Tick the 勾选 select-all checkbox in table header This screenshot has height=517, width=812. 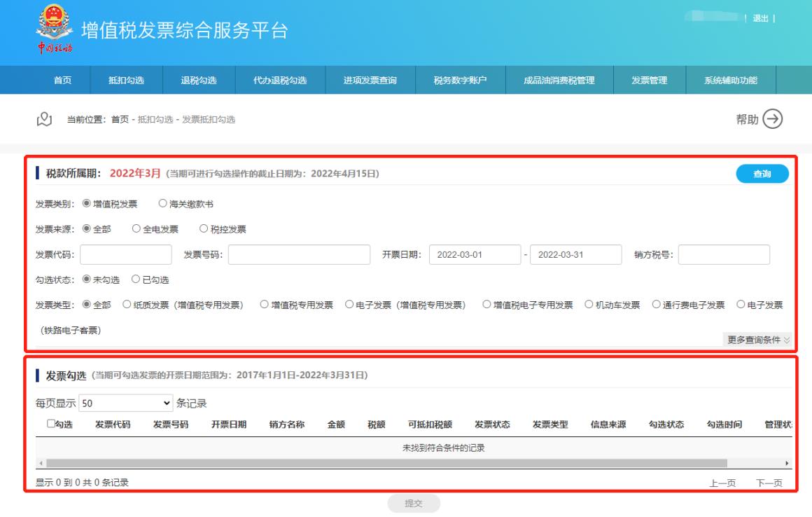51,425
